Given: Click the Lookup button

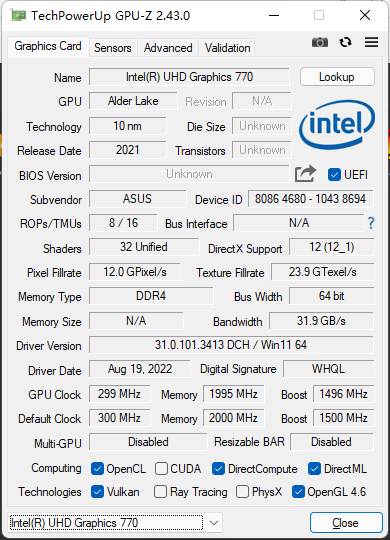Looking at the screenshot, I should click(x=337, y=76).
